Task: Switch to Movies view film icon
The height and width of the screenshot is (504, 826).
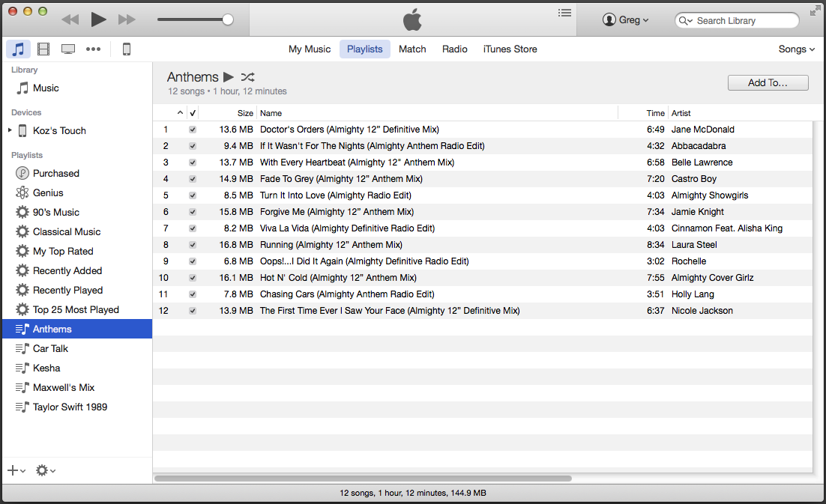Action: [x=43, y=49]
